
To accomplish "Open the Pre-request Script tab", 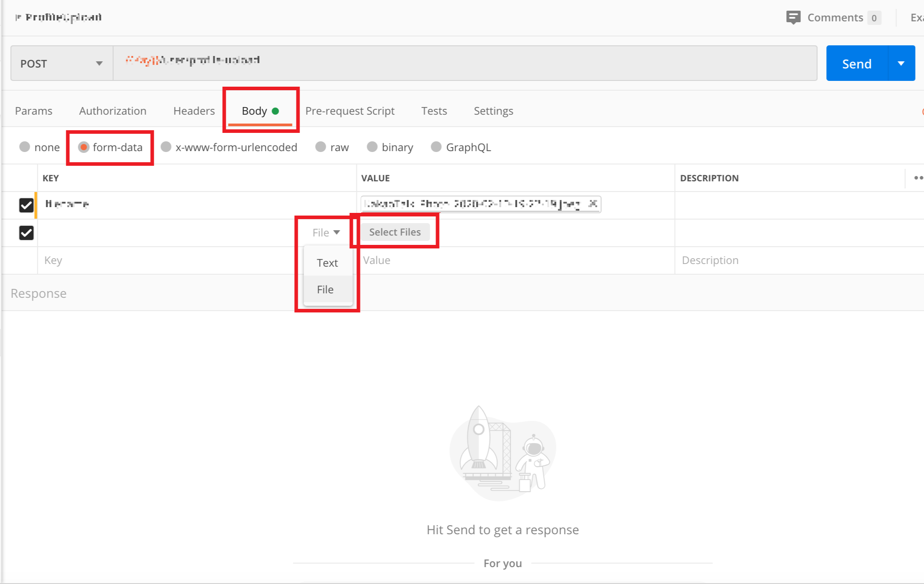I will click(x=350, y=111).
